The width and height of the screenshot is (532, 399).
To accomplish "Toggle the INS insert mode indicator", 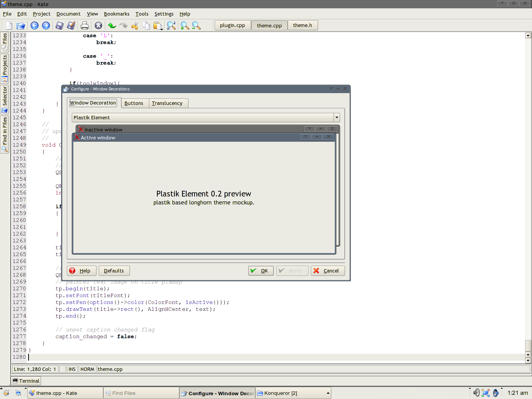I will tap(72, 369).
